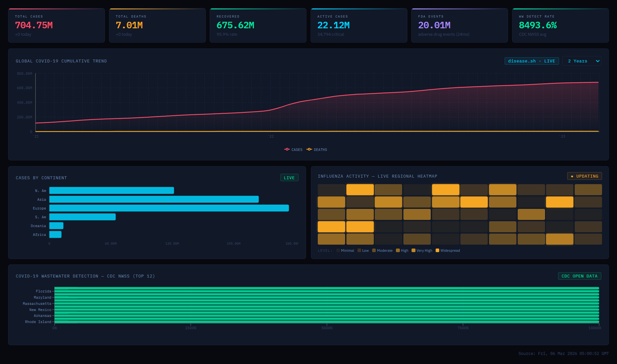617x364 pixels.
Task: Click the UPDATING status badge
Action: click(x=584, y=176)
